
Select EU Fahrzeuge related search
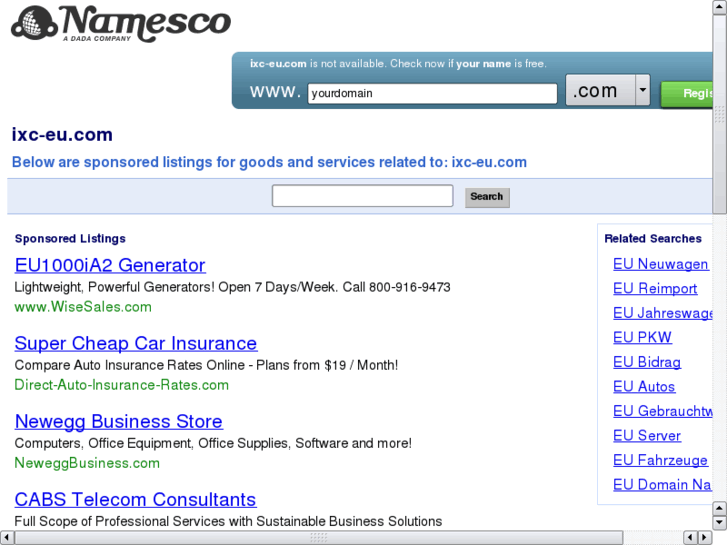pyautogui.click(x=660, y=460)
